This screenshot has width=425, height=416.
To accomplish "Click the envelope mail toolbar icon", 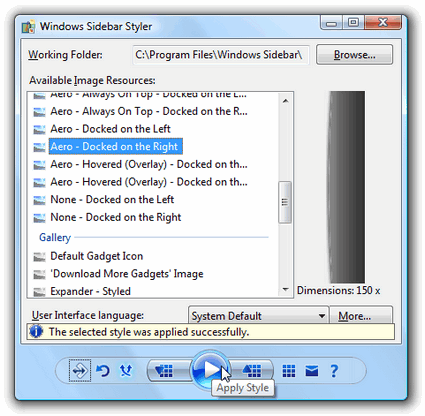I will (x=311, y=371).
